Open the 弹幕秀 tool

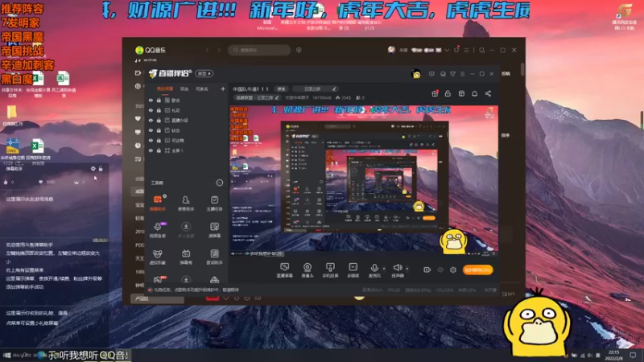click(x=186, y=257)
